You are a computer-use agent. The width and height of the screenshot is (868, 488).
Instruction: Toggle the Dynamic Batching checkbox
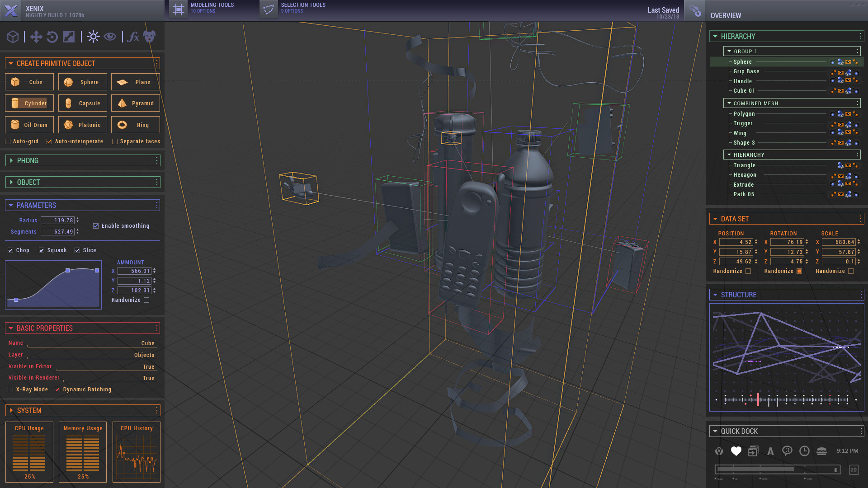pyautogui.click(x=57, y=389)
